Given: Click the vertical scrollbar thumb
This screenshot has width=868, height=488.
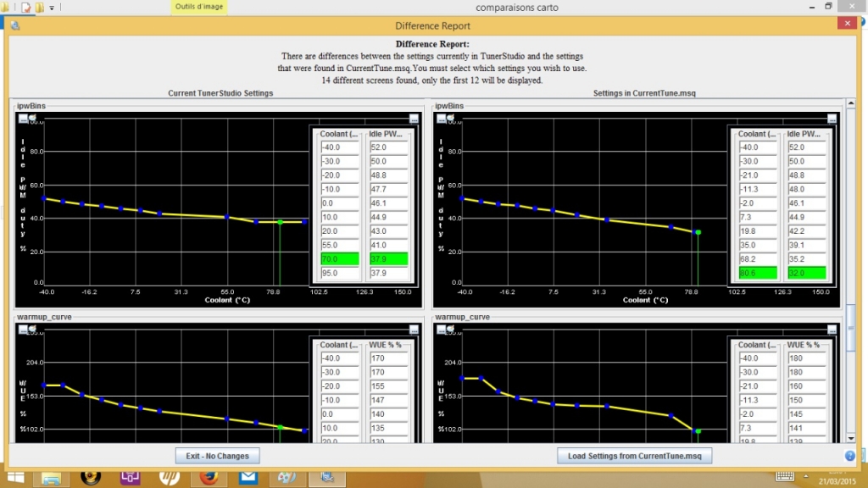Looking at the screenshot, I should point(851,328).
